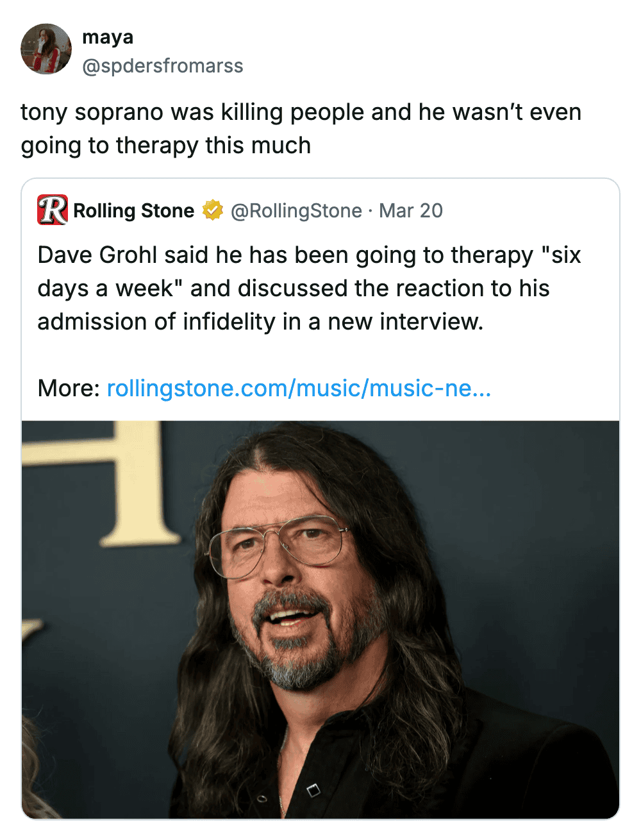Viewport: 641px width, 840px height.
Task: Click the Rolling Stone red R logo
Action: [53, 210]
